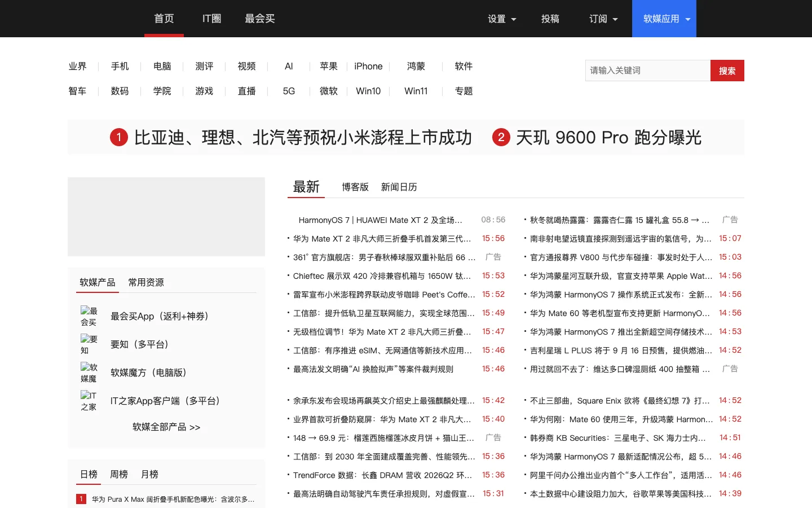Screen dimensions: 812x508
Task: Open rank 1 华为 Pura X Max article
Action: tap(173, 500)
